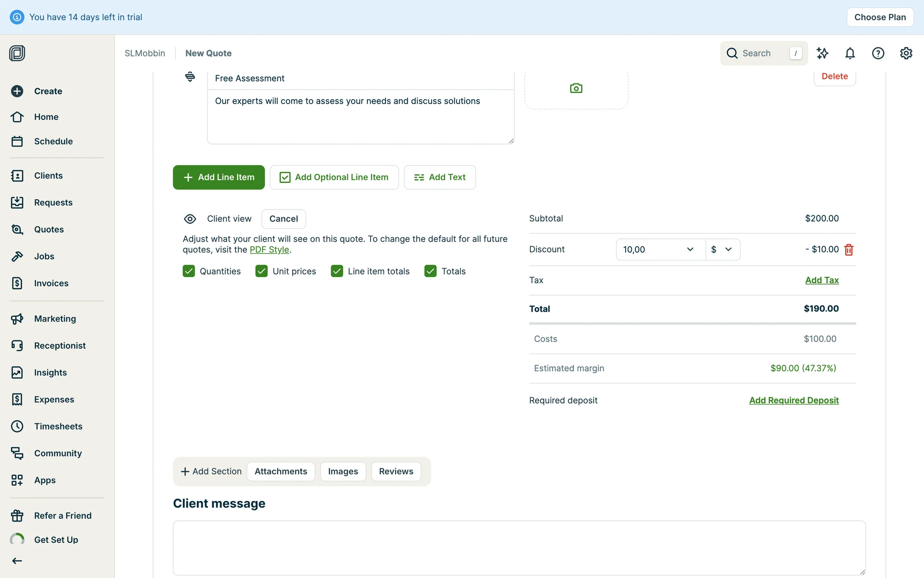Open the Create menu in sidebar
924x578 pixels.
coord(48,91)
